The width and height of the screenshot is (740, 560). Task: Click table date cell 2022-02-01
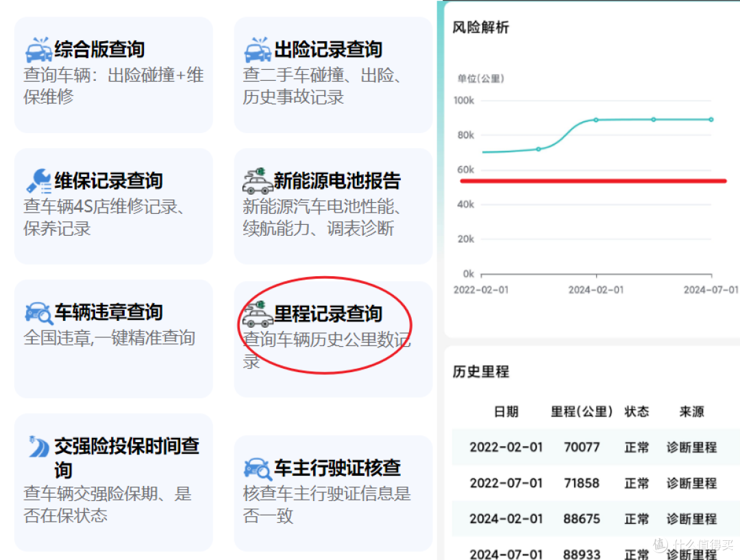(506, 447)
